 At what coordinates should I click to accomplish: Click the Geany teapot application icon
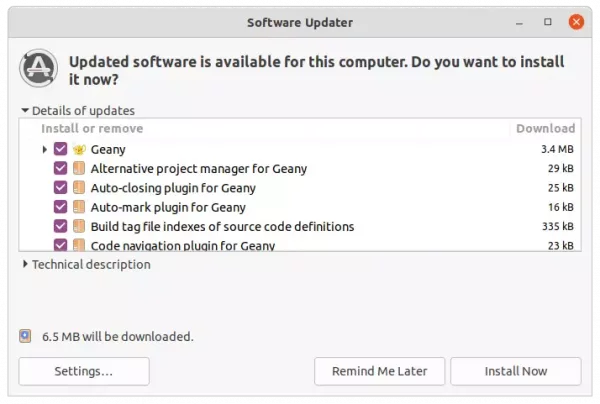(x=79, y=149)
